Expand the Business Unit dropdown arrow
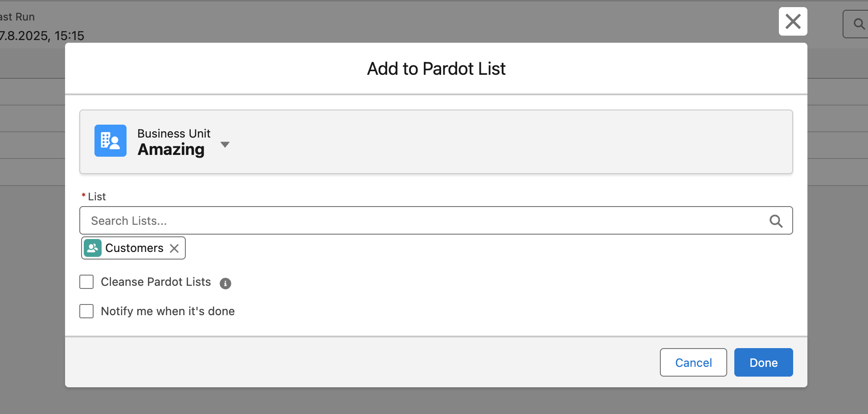The height and width of the screenshot is (414, 868). click(x=225, y=145)
